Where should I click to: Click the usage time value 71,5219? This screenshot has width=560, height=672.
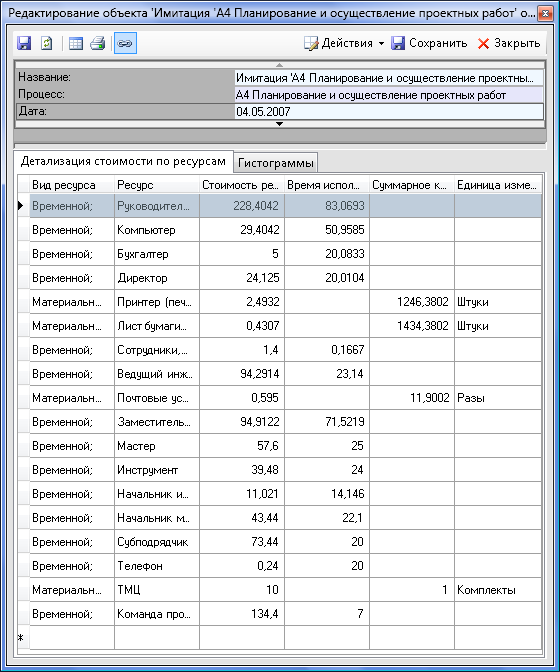(x=326, y=422)
